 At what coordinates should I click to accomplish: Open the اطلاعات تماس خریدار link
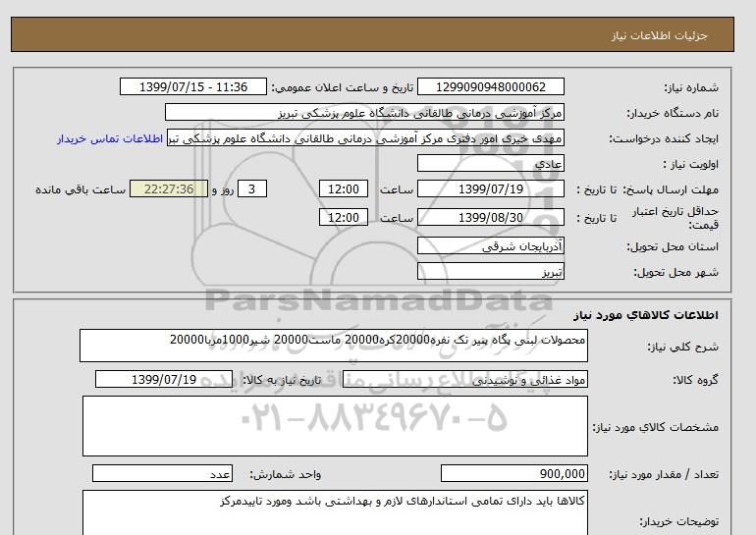click(110, 138)
